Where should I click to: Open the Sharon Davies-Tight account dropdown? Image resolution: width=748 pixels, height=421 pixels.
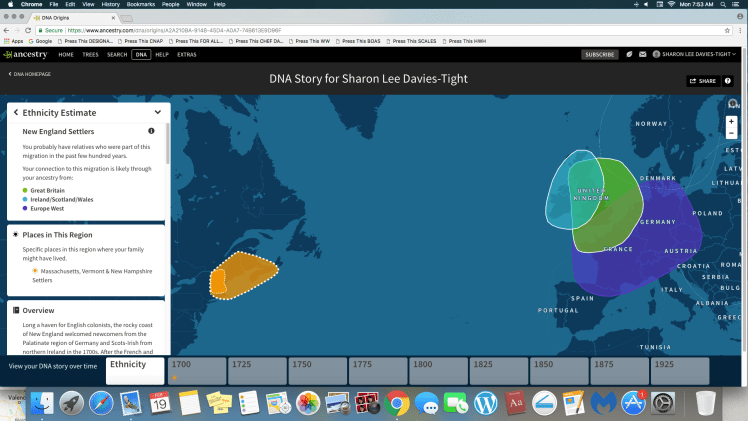[694, 54]
